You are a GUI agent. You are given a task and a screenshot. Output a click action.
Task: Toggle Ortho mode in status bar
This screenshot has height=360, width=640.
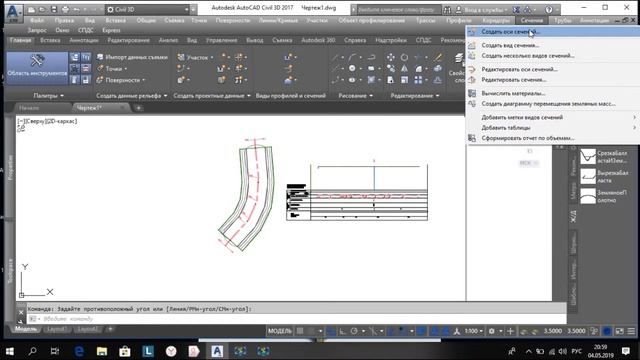342,331
